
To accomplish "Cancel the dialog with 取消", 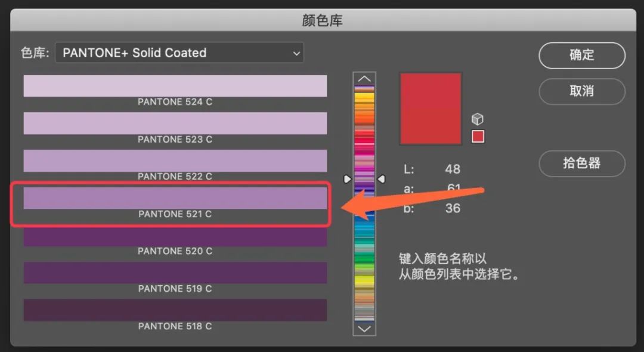I will (x=582, y=91).
